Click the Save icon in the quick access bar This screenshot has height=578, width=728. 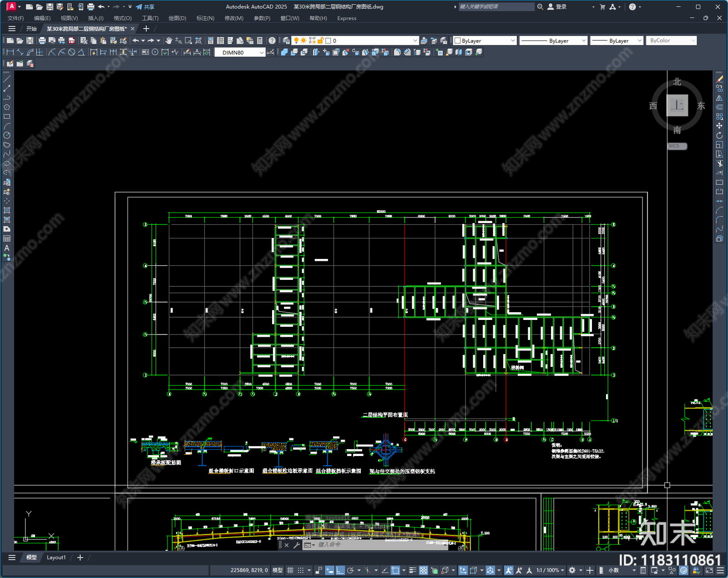tap(50, 7)
